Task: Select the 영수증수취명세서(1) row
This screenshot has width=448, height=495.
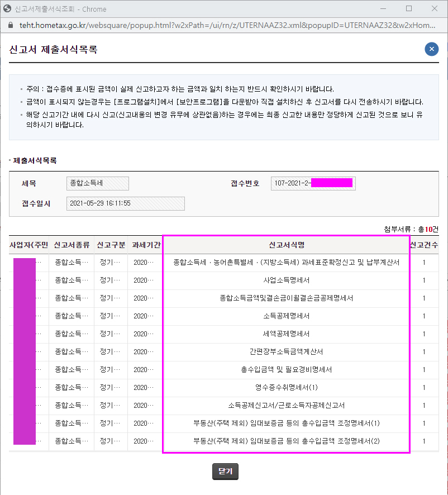Action: (x=286, y=388)
